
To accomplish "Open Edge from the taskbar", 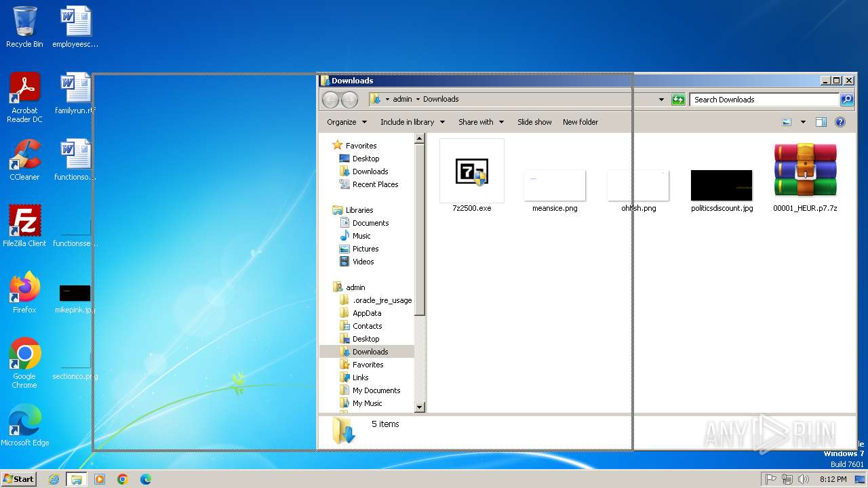I will tap(146, 479).
